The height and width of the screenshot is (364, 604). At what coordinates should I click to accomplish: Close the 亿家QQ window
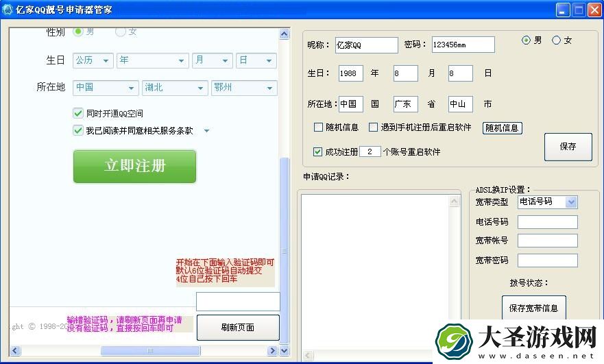coord(594,10)
